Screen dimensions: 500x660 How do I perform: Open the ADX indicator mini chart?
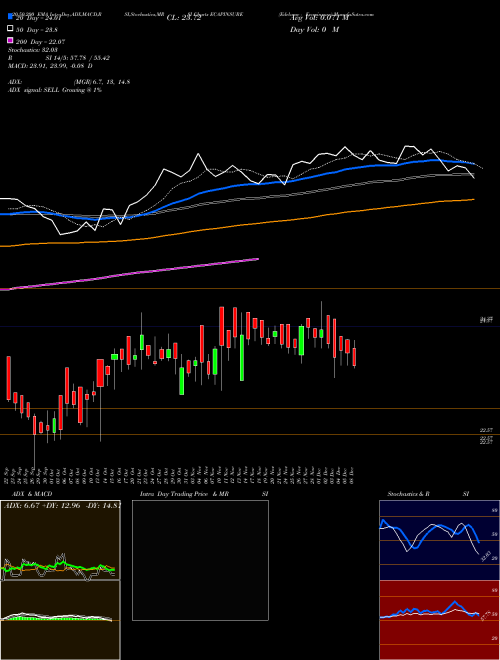click(x=60, y=540)
